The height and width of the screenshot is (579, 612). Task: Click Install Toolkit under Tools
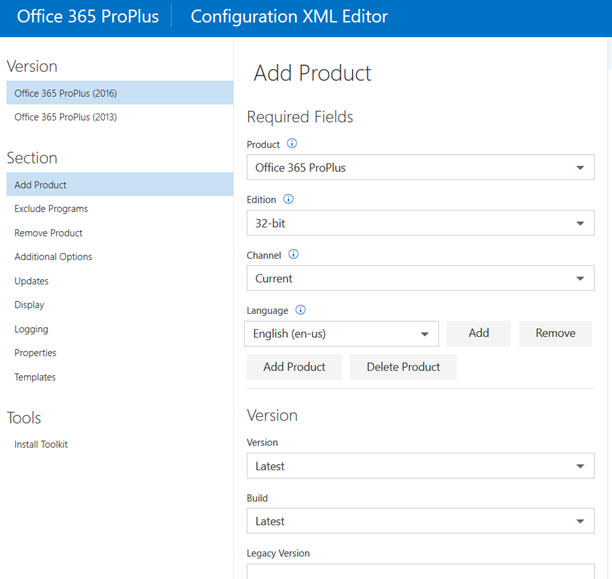[120, 444]
